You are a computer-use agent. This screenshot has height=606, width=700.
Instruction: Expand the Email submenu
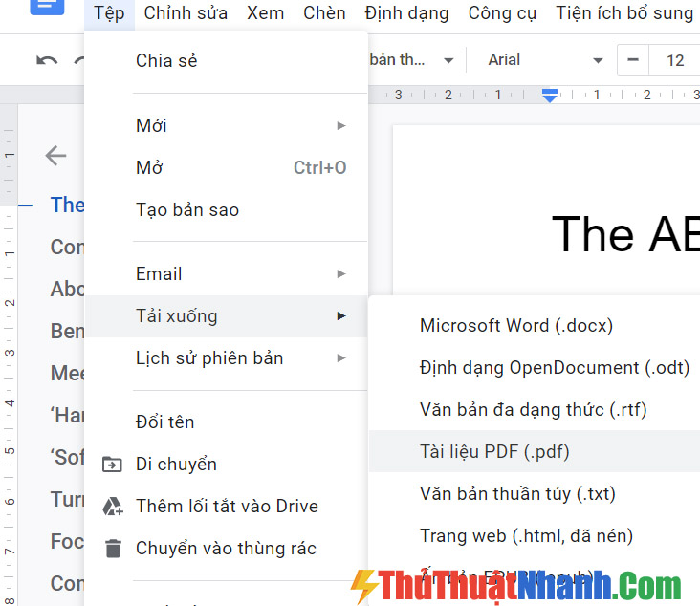(227, 273)
